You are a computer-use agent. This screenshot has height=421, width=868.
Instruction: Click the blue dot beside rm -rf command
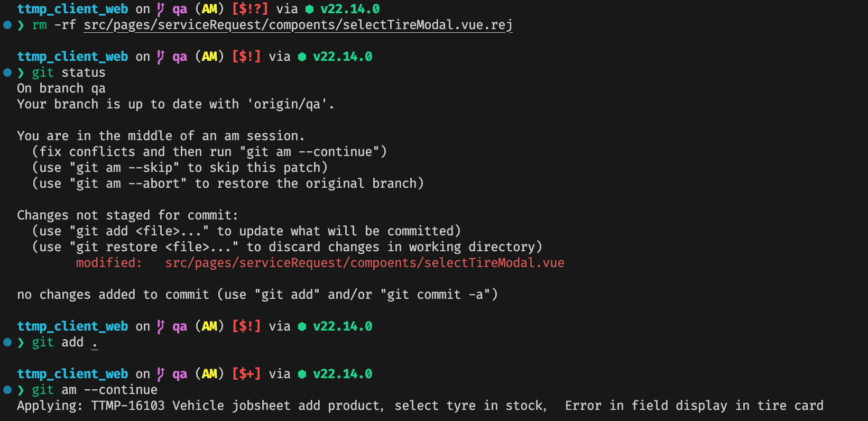tap(7, 25)
